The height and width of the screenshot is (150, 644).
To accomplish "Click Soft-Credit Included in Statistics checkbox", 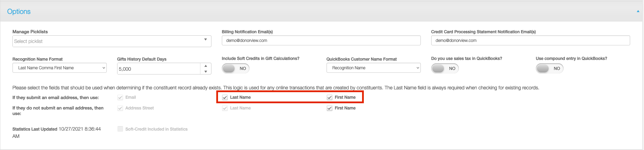I will (120, 129).
